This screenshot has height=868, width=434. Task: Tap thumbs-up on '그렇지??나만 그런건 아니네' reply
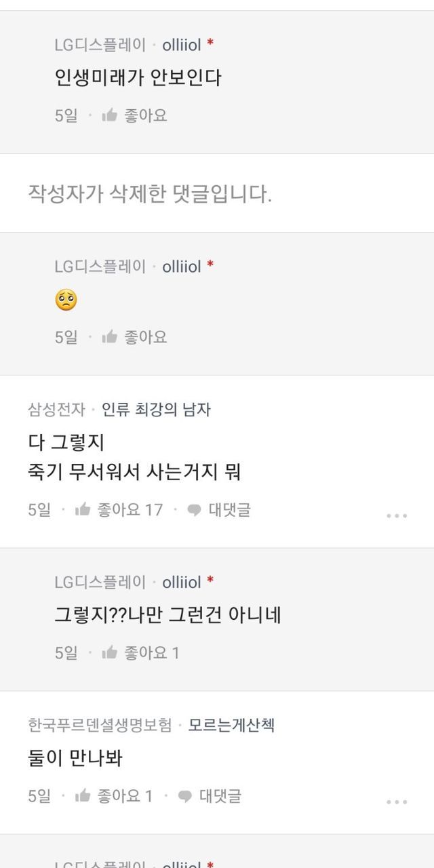coord(109,653)
